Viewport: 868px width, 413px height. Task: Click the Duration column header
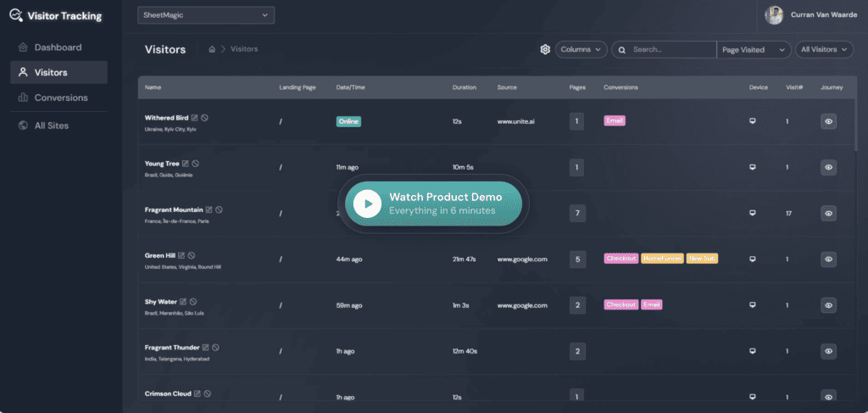pyautogui.click(x=464, y=87)
